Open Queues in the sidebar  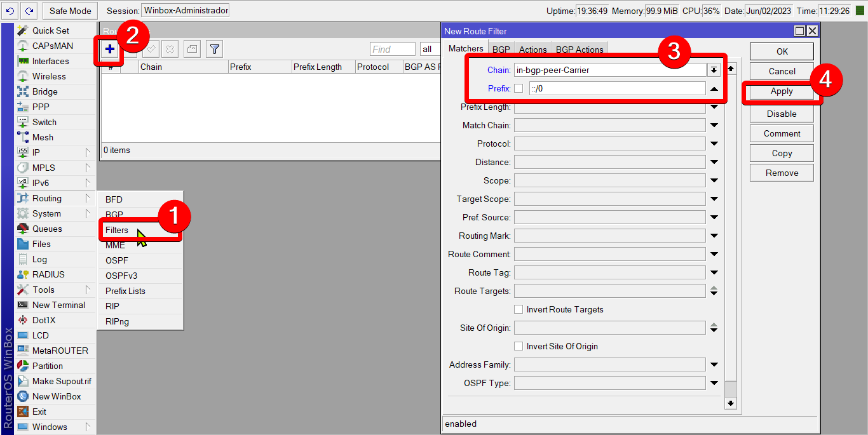pos(55,229)
